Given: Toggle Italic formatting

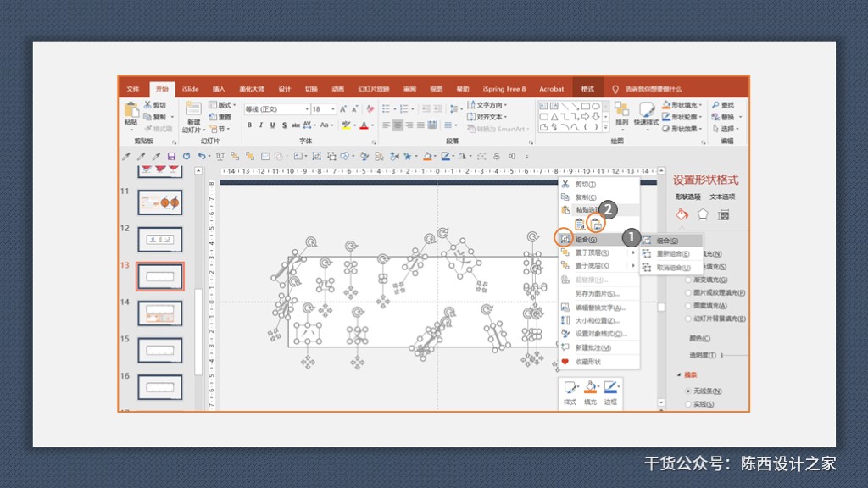Looking at the screenshot, I should pyautogui.click(x=261, y=125).
